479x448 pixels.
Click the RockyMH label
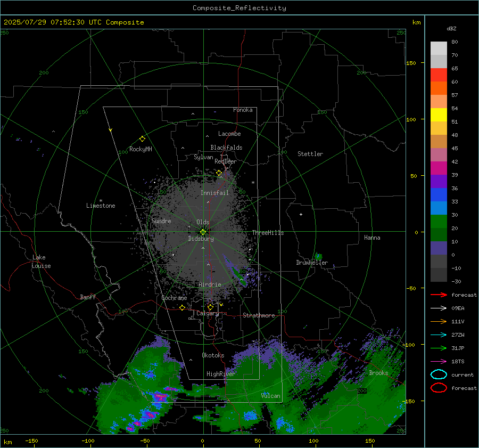(x=141, y=149)
